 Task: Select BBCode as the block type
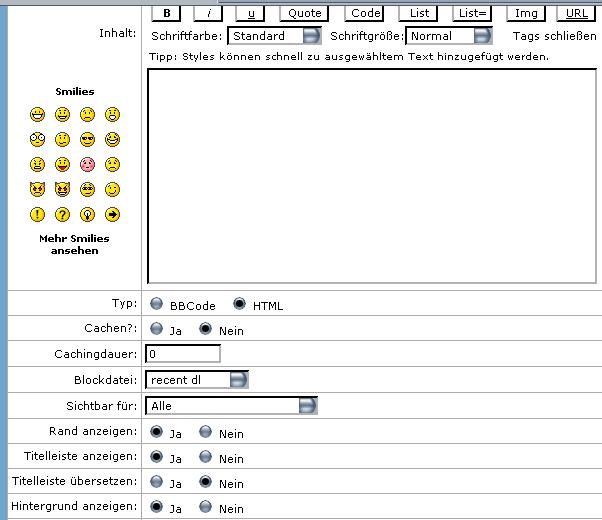point(157,304)
